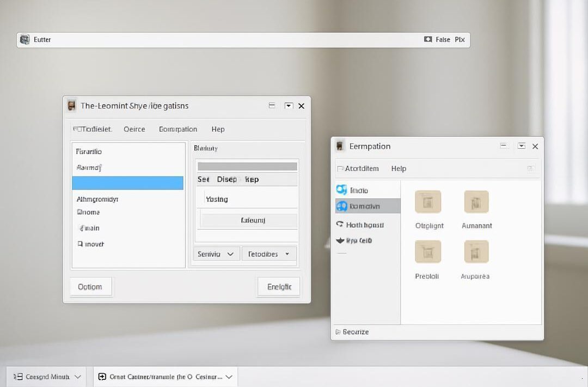Open the Prebloli icon

(x=428, y=251)
